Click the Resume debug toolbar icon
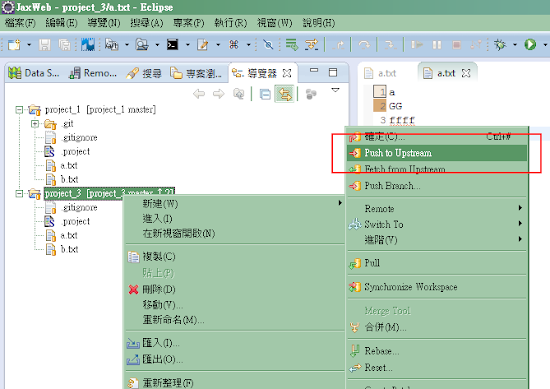Screen dimensions: 550x389 417,45
